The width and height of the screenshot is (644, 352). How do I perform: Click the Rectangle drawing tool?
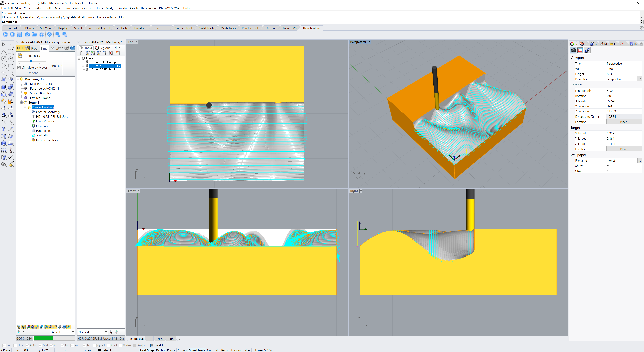coord(11,66)
